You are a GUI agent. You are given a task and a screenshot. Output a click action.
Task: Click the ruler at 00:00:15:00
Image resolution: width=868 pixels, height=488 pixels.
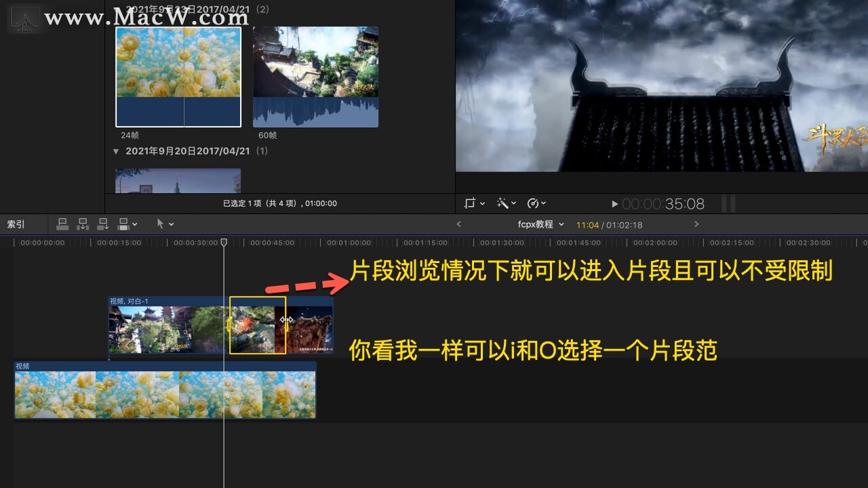pos(119,243)
